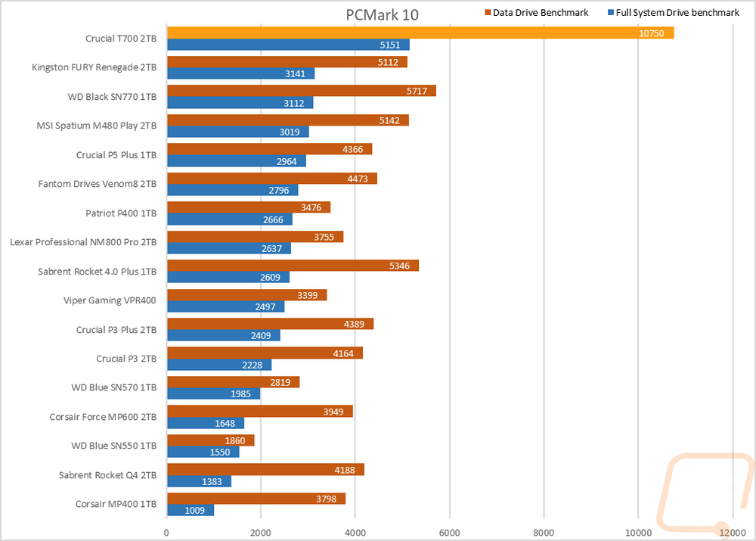Screen dimensions: 756x541
Task: Select the 8000 tick label on the axis
Action: [x=544, y=533]
